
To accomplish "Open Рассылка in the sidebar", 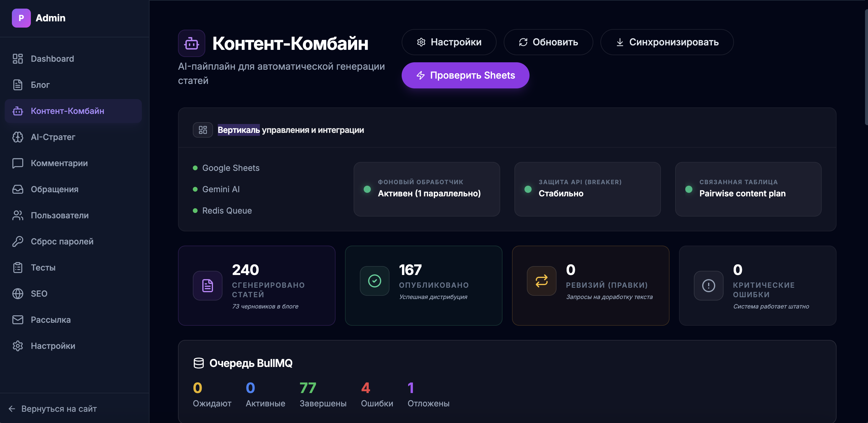I will (x=50, y=319).
